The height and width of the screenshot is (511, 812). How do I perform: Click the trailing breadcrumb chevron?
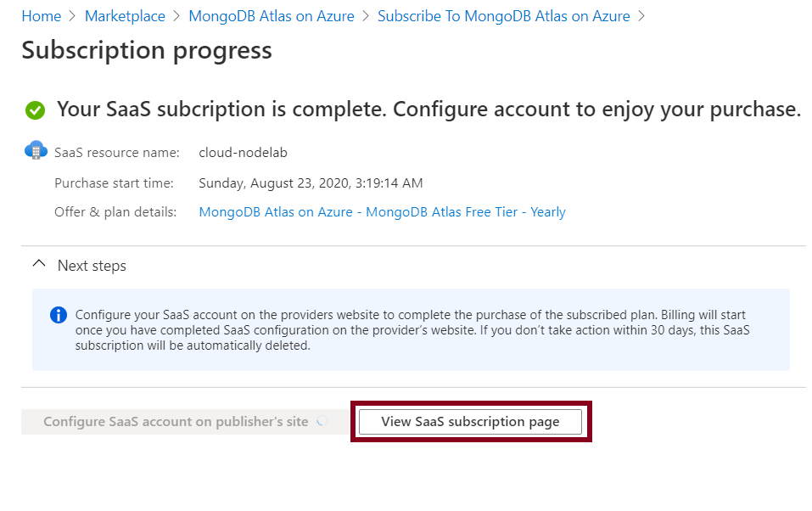point(641,16)
